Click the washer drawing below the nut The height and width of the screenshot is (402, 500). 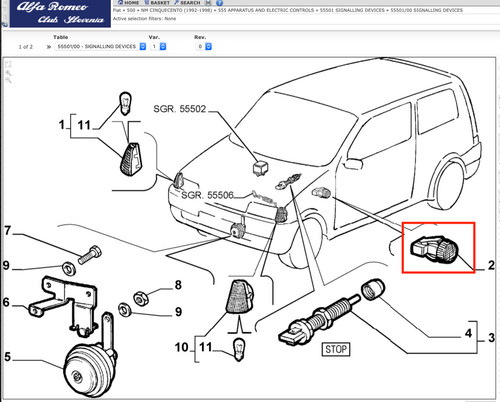point(125,310)
